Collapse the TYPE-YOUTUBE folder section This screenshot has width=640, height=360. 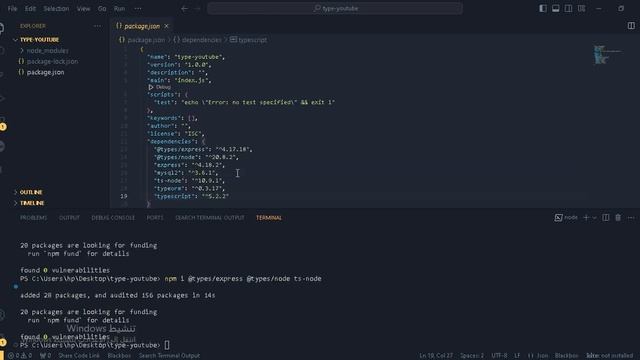39,40
